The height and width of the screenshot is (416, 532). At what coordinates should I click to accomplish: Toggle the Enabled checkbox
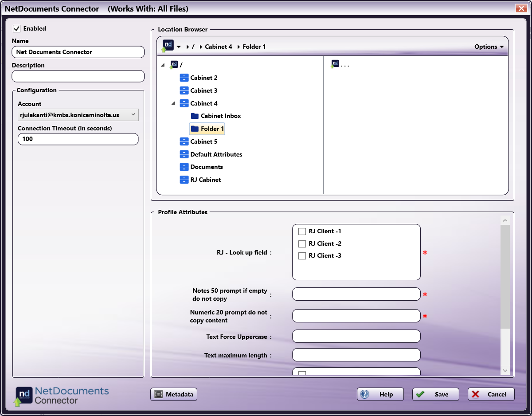tap(17, 28)
